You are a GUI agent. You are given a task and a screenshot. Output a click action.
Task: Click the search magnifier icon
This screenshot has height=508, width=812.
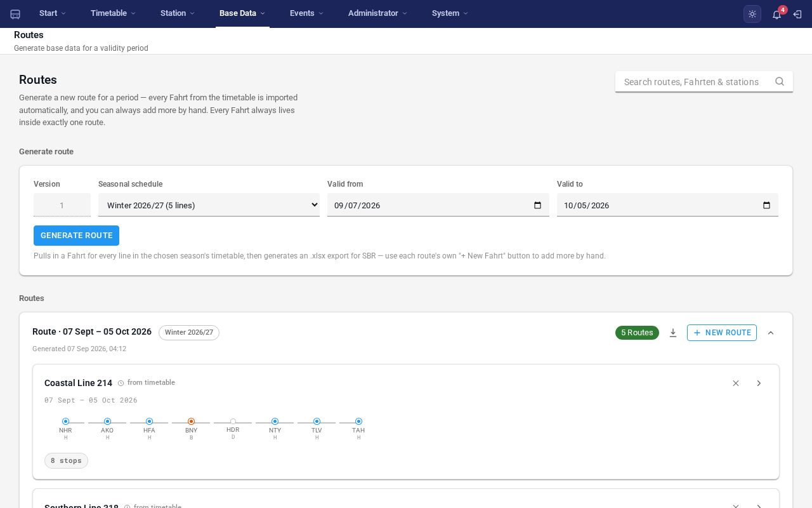[x=780, y=81]
